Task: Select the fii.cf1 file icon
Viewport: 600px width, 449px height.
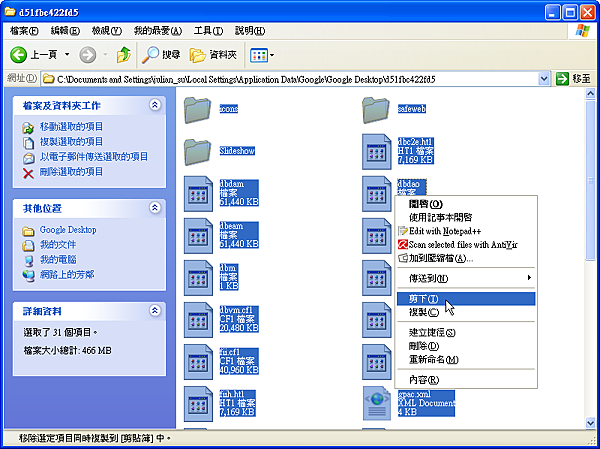Action: click(x=198, y=362)
